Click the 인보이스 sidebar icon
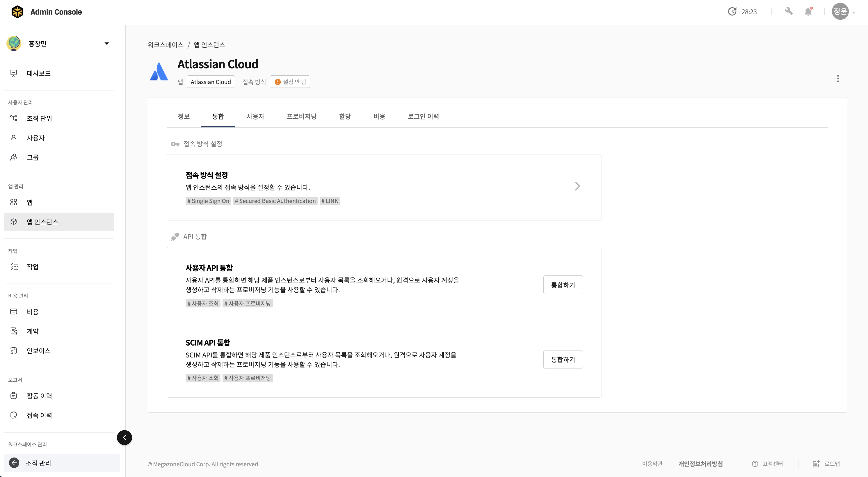This screenshot has width=868, height=477. click(x=13, y=351)
